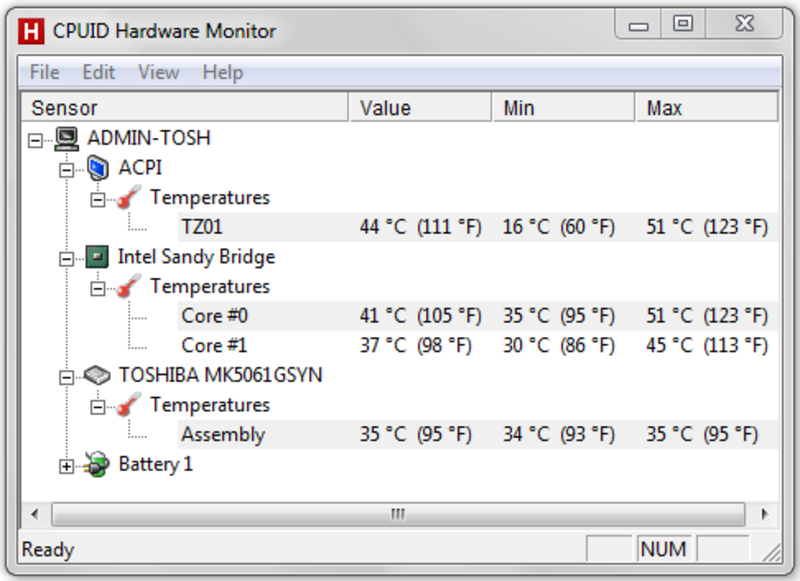This screenshot has height=581, width=800.
Task: Collapse the TOSHIBA MK5061GSYN node
Action: coord(66,377)
